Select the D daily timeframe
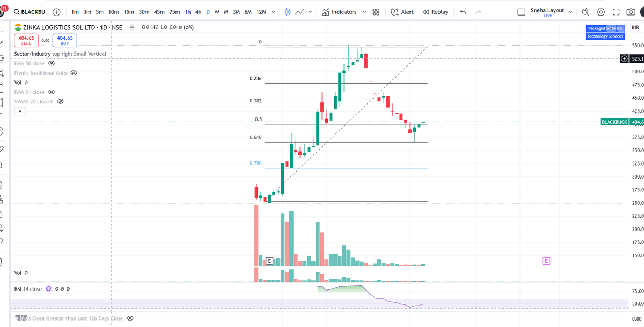This screenshot has width=644, height=327. click(208, 12)
